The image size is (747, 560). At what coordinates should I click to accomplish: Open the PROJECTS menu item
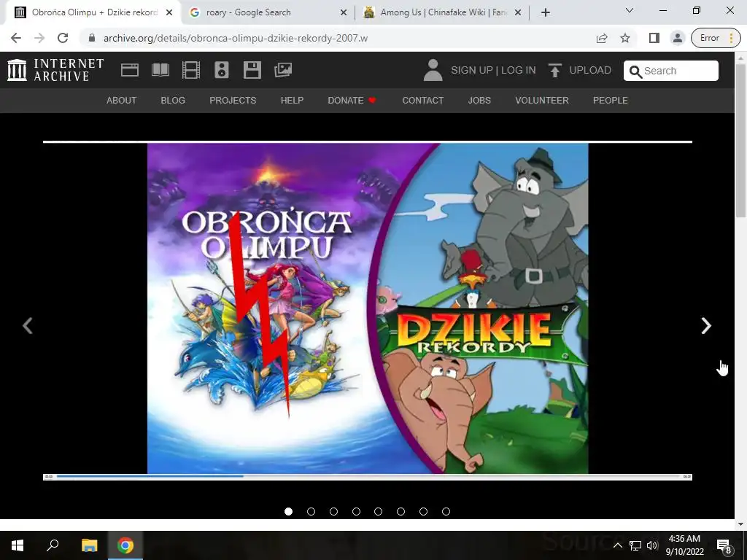point(233,101)
